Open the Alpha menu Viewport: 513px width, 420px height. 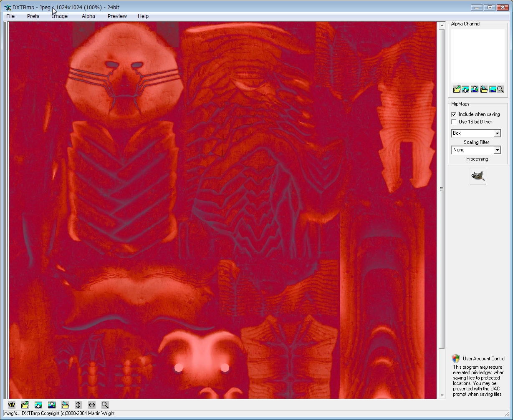[88, 16]
